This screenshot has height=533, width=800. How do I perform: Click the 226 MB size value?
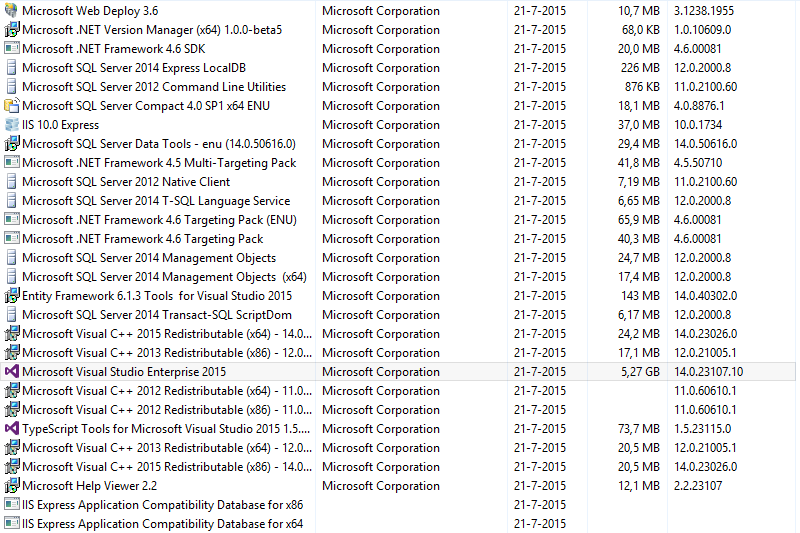(x=640, y=68)
